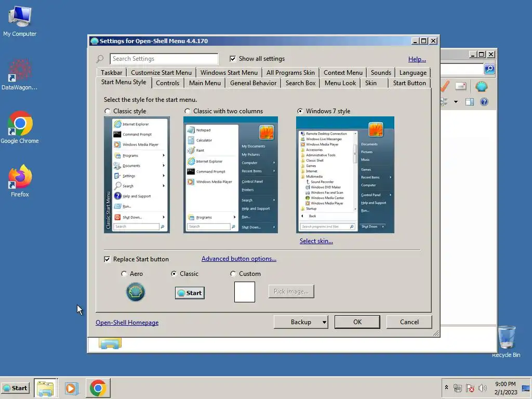Image resolution: width=532 pixels, height=399 pixels.
Task: Click the shell icon in background window toolbar
Action: click(481, 87)
